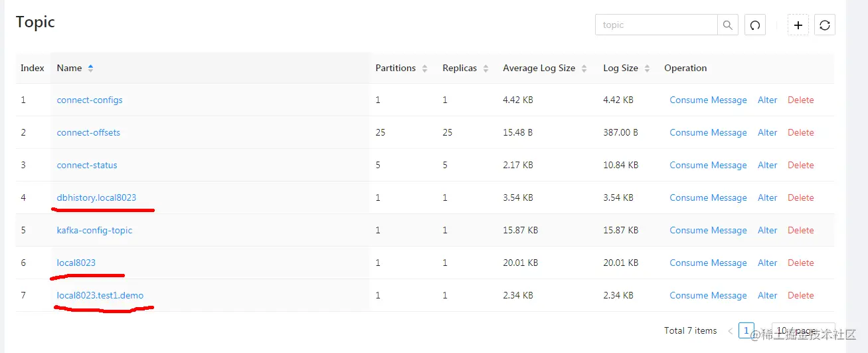Viewport: 868px width, 353px height.
Task: Open the connect-configs topic link
Action: coord(90,100)
